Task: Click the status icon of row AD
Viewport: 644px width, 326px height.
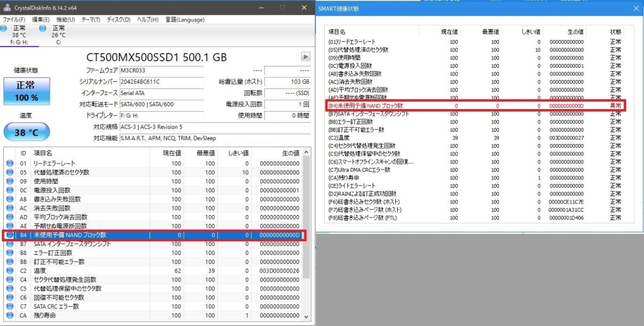Action: [10, 217]
